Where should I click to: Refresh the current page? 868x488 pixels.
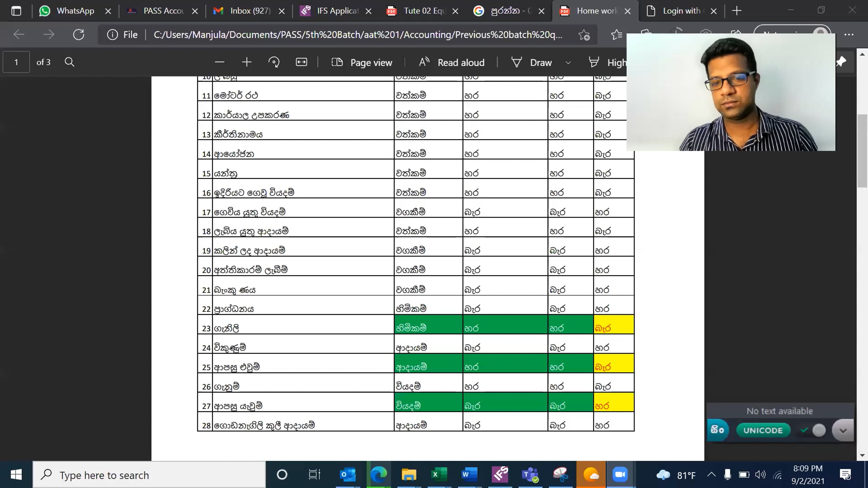78,35
